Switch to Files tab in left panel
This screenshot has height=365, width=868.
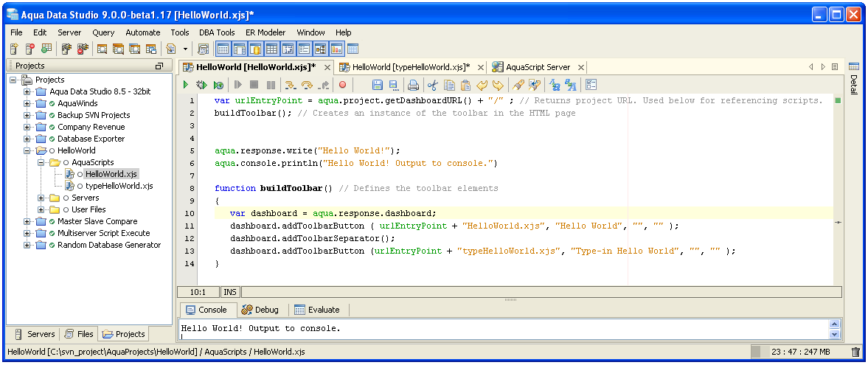[x=79, y=334]
